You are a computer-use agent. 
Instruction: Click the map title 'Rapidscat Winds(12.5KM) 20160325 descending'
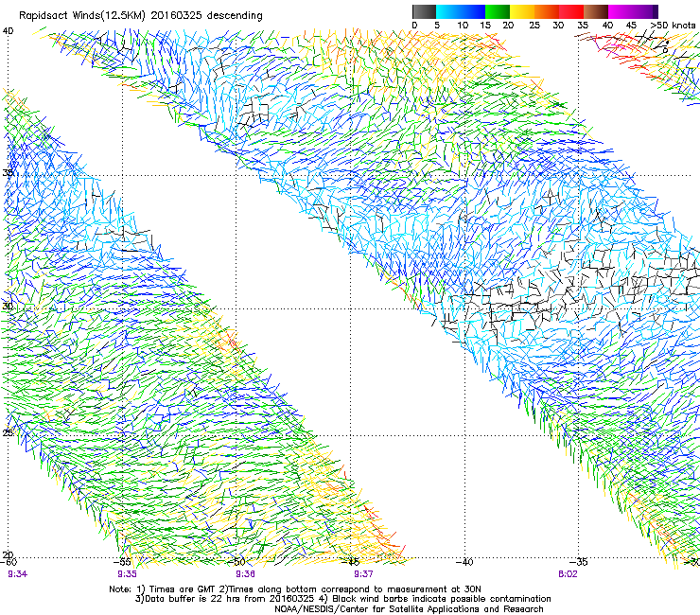(x=141, y=16)
